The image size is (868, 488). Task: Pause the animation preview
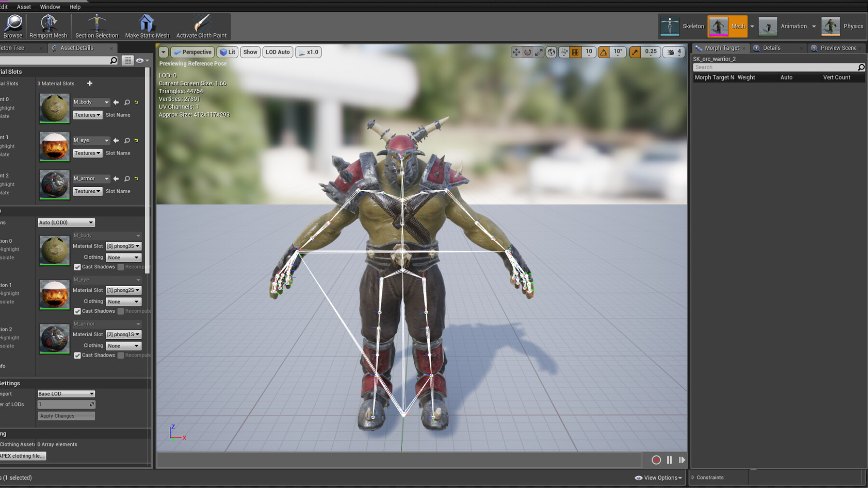click(669, 460)
